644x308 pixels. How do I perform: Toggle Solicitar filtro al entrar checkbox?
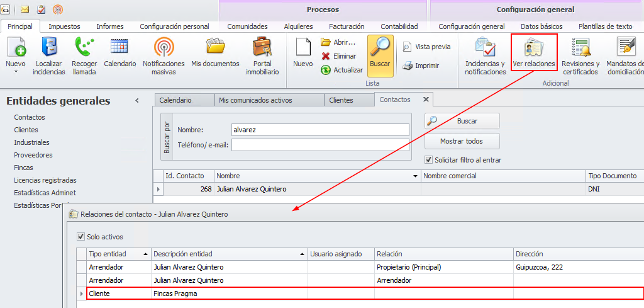coord(429,160)
